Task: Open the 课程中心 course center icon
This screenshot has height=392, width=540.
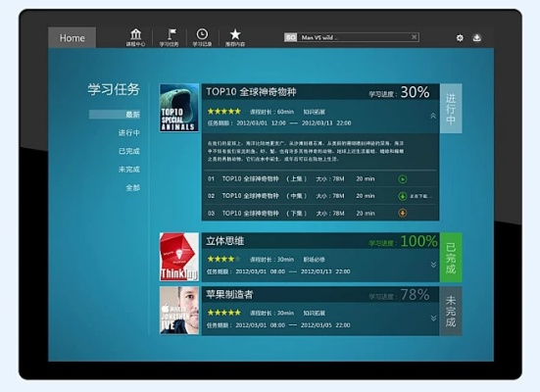Action: pyautogui.click(x=135, y=37)
